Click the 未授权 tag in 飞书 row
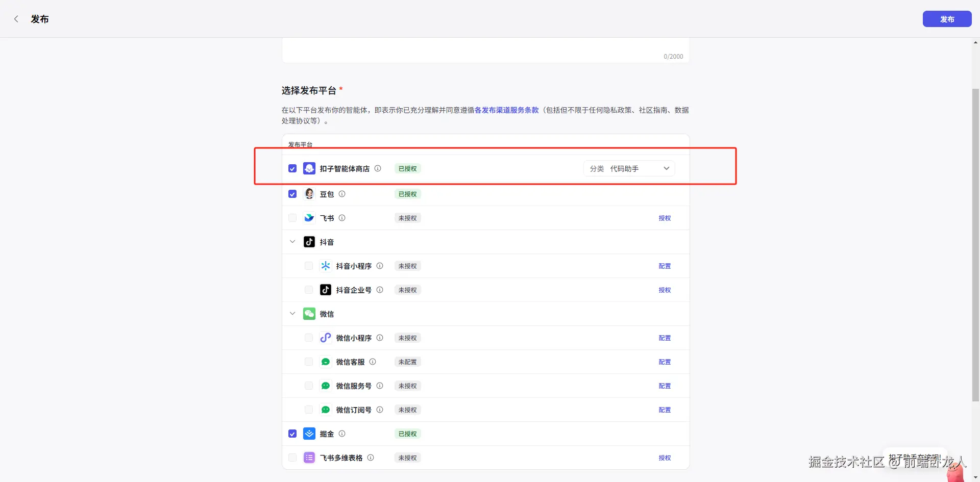 407,218
